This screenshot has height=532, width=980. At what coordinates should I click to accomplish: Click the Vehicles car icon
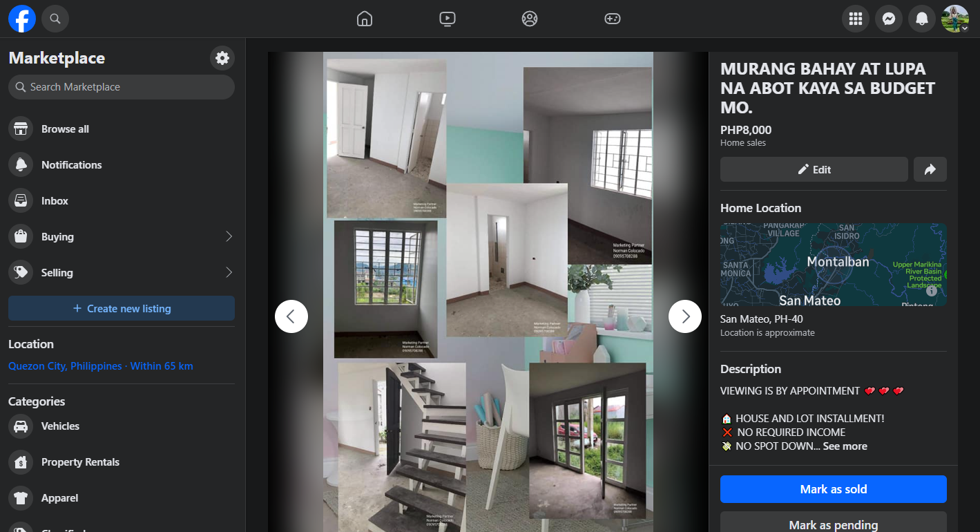coord(21,426)
